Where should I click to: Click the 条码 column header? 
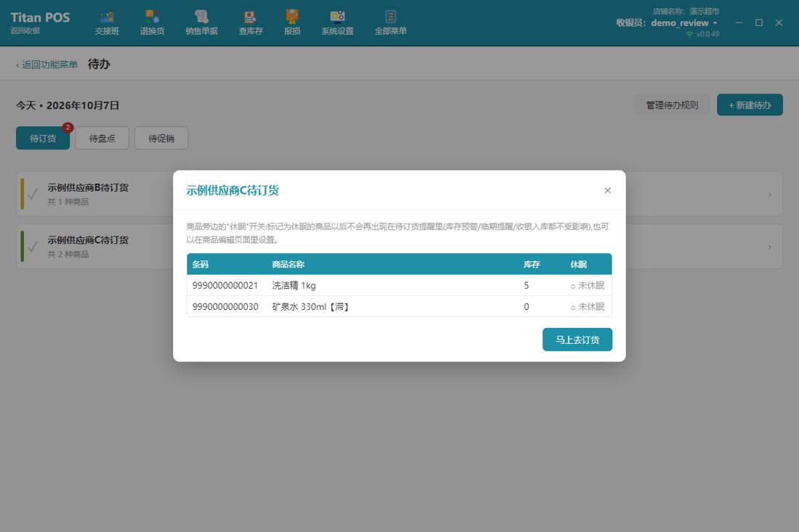click(x=200, y=264)
